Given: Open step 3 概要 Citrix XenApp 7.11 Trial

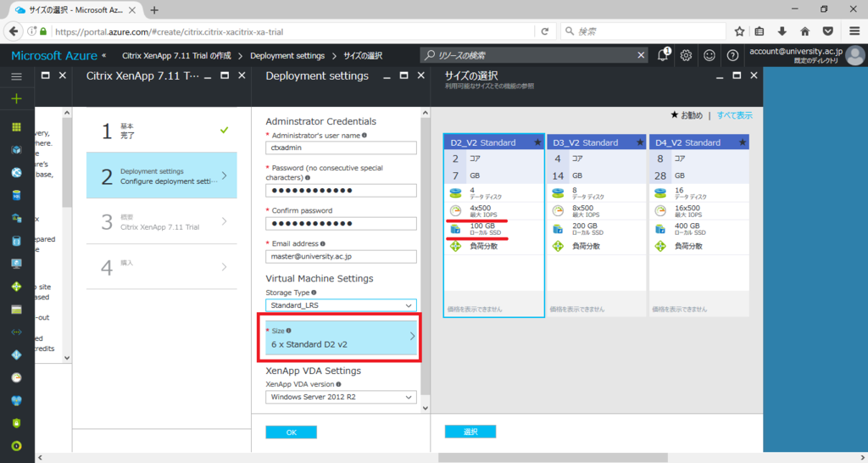Looking at the screenshot, I should click(162, 221).
